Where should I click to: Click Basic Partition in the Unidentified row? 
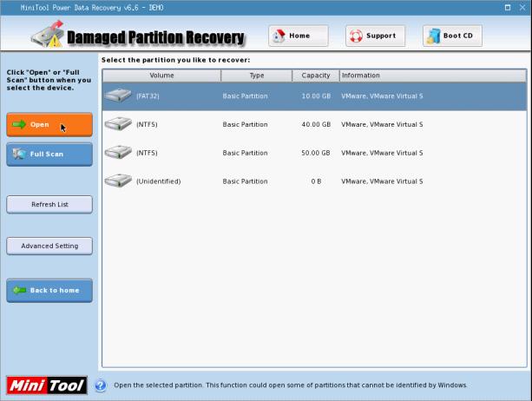(x=245, y=181)
